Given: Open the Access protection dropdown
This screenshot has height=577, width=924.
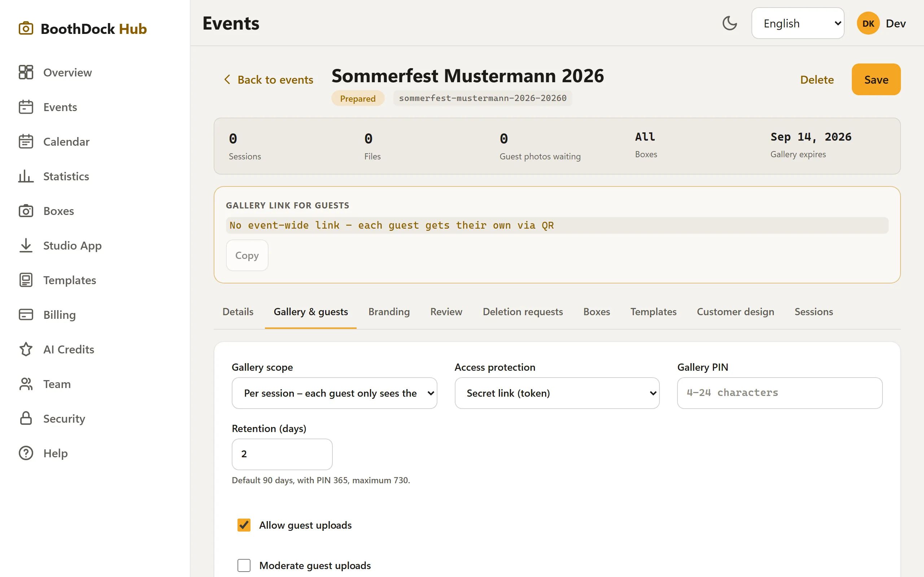Looking at the screenshot, I should 557,393.
